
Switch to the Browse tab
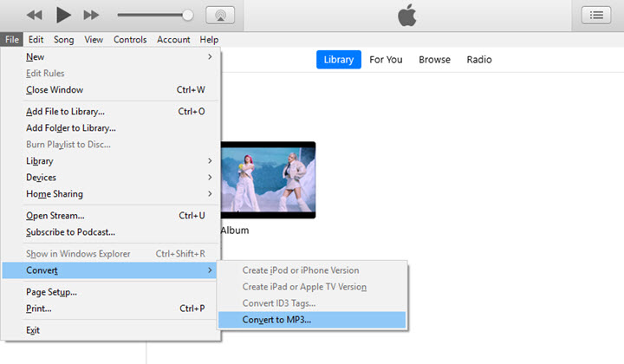(434, 60)
